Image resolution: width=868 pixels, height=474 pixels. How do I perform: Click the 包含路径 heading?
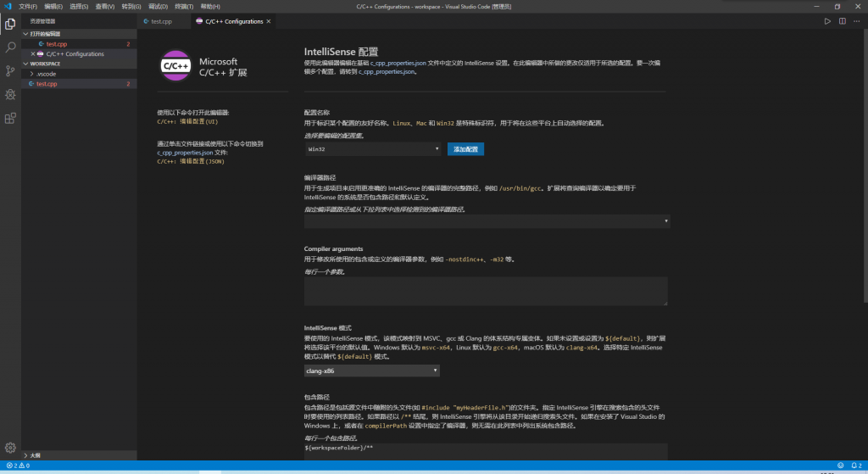[317, 397]
